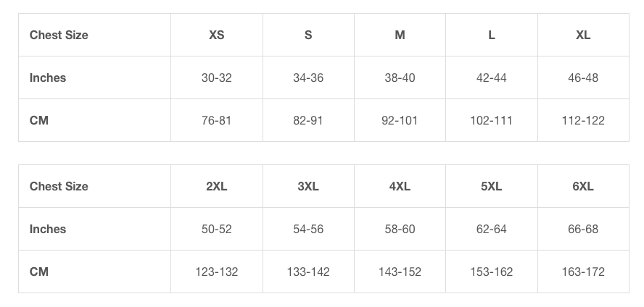The image size is (644, 307).
Task: Click the XL size column header
Action: [x=583, y=35]
